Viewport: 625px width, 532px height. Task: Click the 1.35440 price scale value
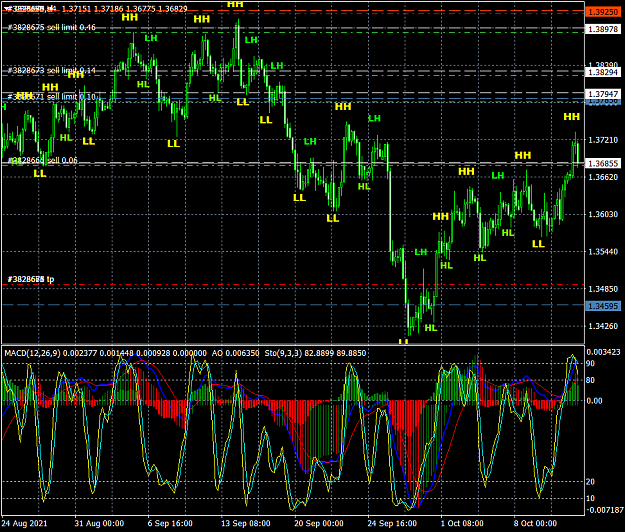click(x=603, y=251)
